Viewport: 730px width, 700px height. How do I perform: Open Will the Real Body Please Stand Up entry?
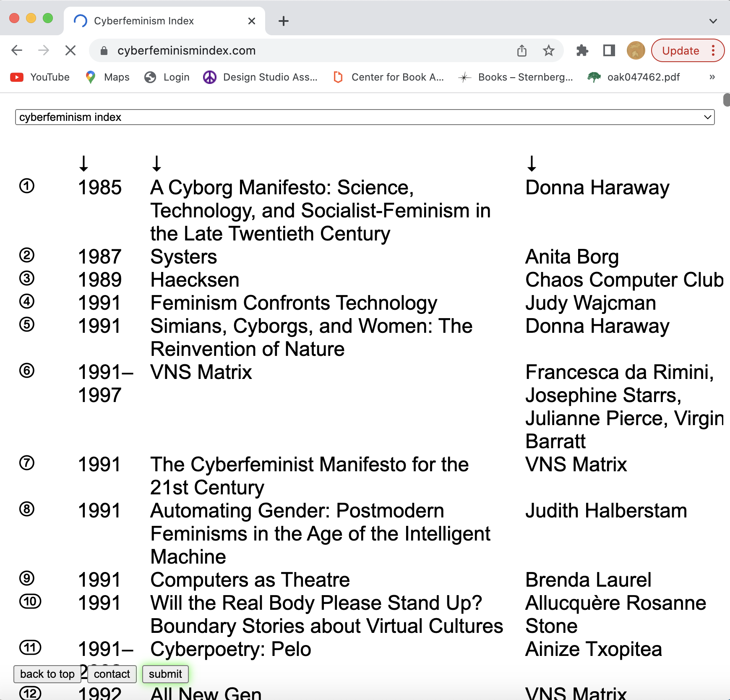[327, 614]
